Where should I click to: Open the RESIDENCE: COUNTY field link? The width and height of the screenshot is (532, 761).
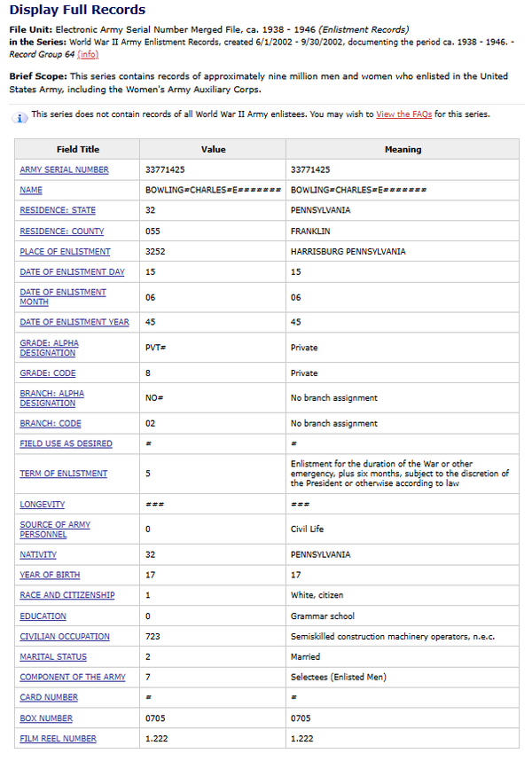click(x=62, y=231)
